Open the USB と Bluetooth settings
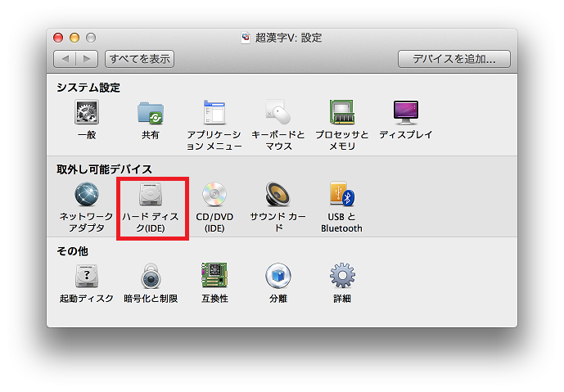 point(341,196)
